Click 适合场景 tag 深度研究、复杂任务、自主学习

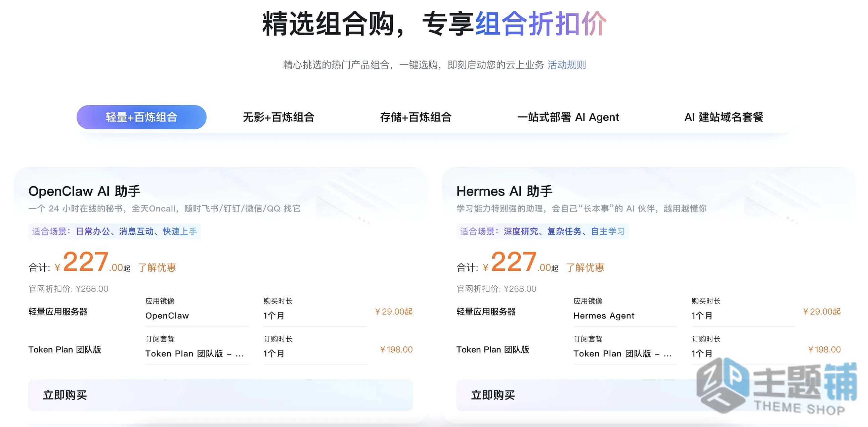tap(542, 231)
